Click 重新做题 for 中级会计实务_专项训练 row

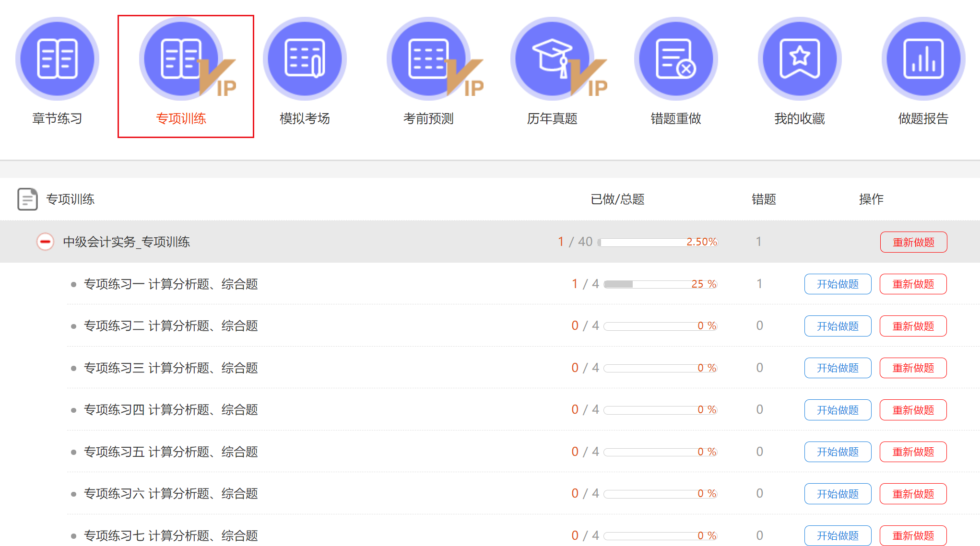913,242
